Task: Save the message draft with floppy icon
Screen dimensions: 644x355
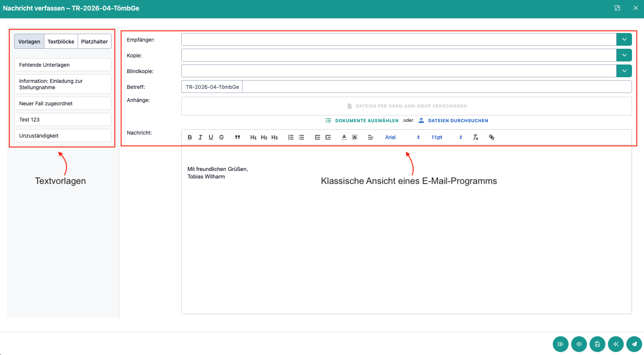Action: tap(597, 344)
